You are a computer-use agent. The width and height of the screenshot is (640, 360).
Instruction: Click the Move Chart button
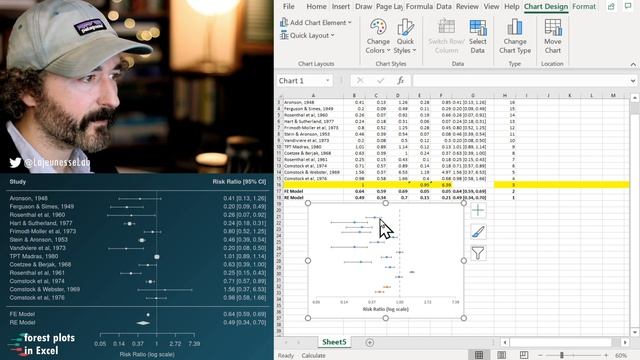tap(553, 36)
